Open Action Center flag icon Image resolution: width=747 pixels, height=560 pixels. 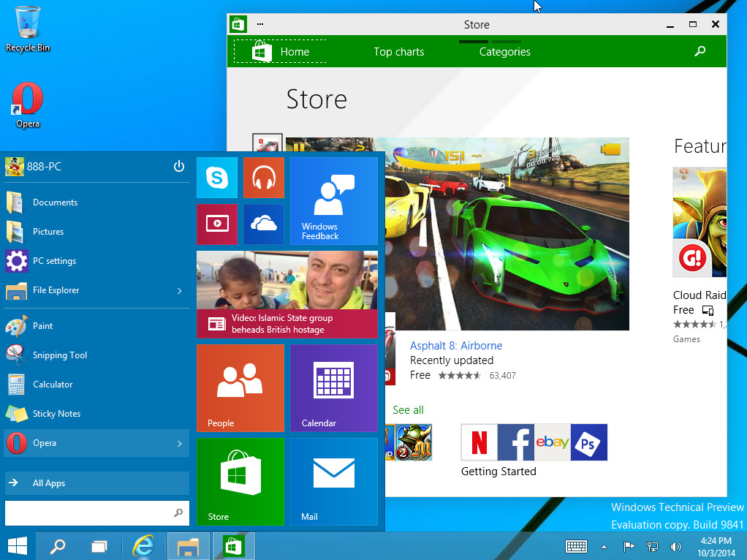point(629,547)
